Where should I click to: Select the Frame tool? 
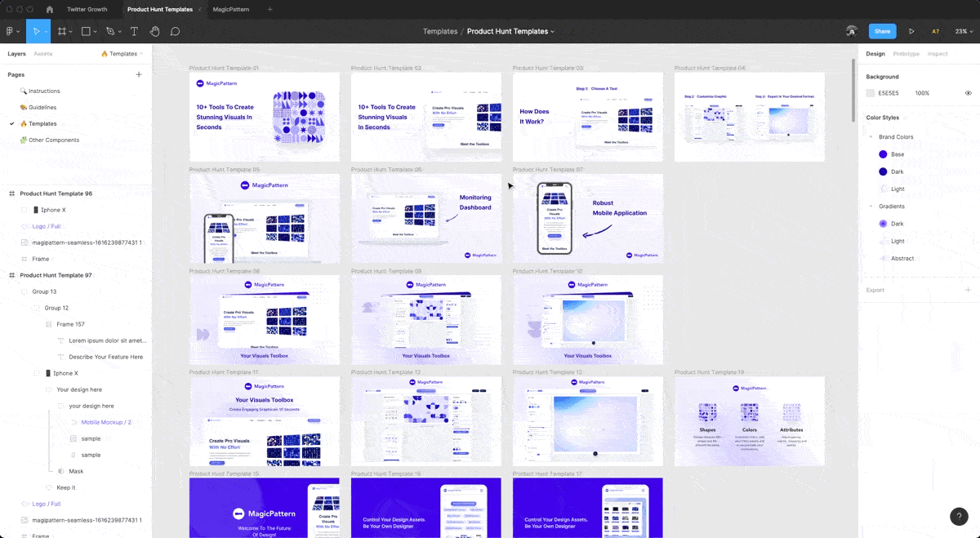click(61, 31)
